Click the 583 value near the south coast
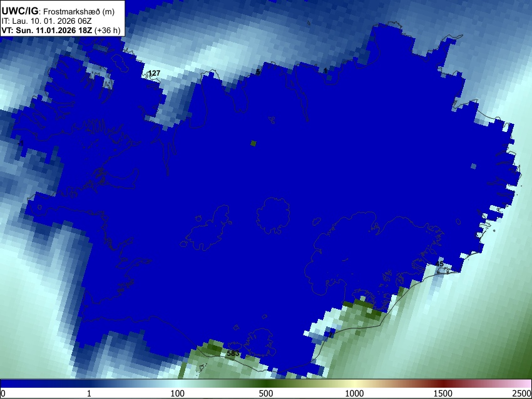This screenshot has height=399, width=532. [233, 353]
